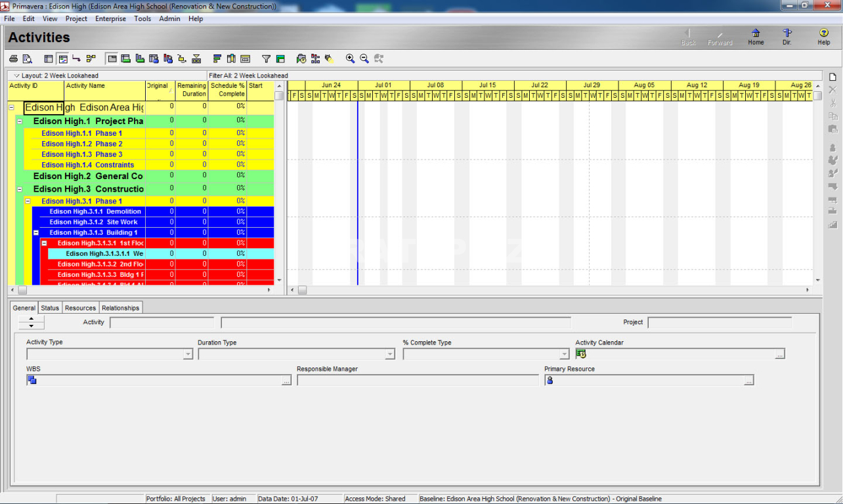Click the Add new activity page icon
The height and width of the screenshot is (504, 843).
[832, 77]
